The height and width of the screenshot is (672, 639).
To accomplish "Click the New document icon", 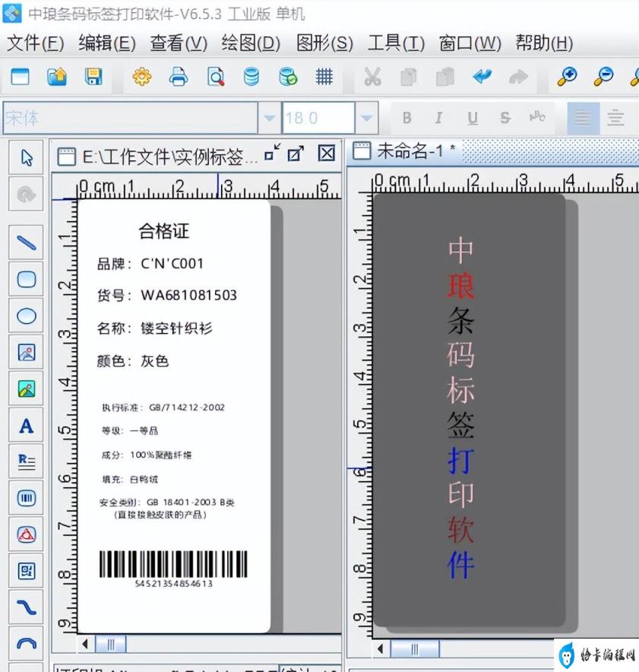I will (x=20, y=77).
